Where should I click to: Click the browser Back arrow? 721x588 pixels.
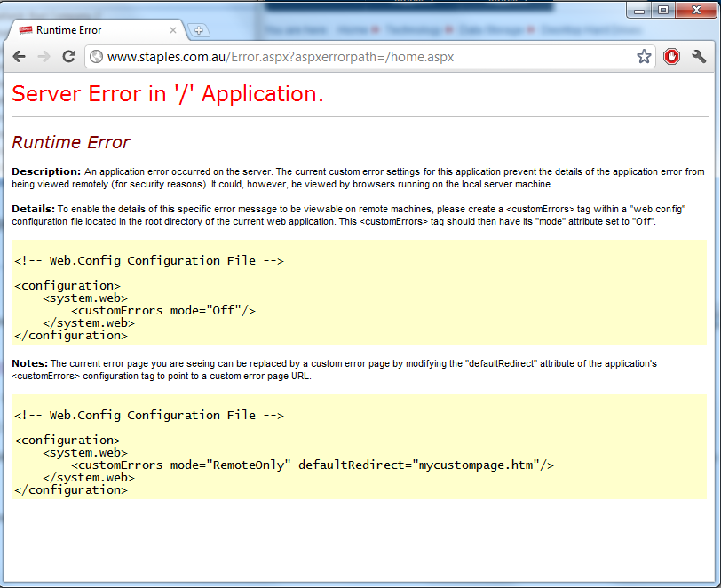click(x=20, y=57)
